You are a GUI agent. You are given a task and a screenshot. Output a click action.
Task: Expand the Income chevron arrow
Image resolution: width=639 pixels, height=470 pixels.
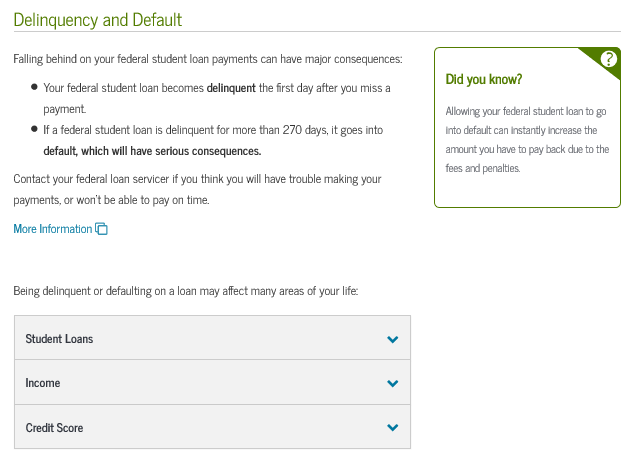392,383
